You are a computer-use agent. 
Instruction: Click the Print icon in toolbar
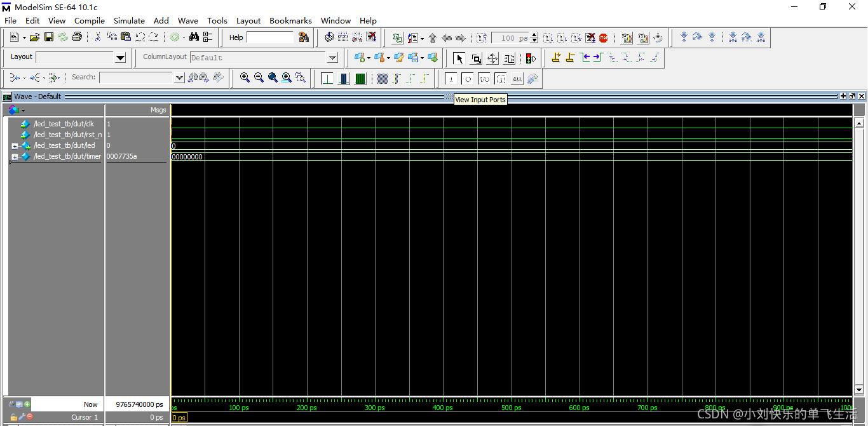(x=77, y=37)
